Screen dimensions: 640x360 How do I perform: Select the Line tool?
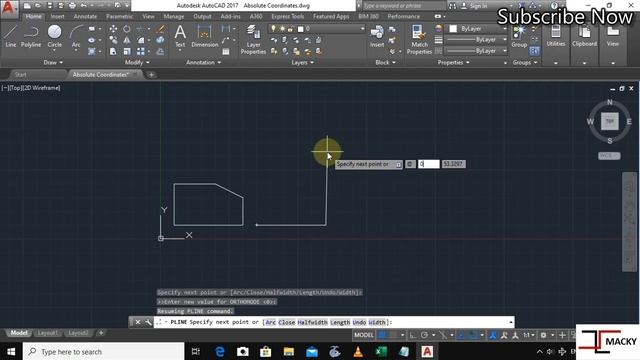click(11, 36)
